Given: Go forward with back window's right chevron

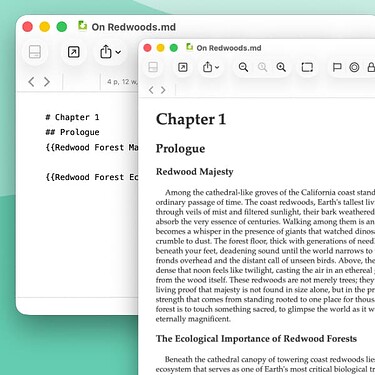Looking at the screenshot, I should point(47,82).
